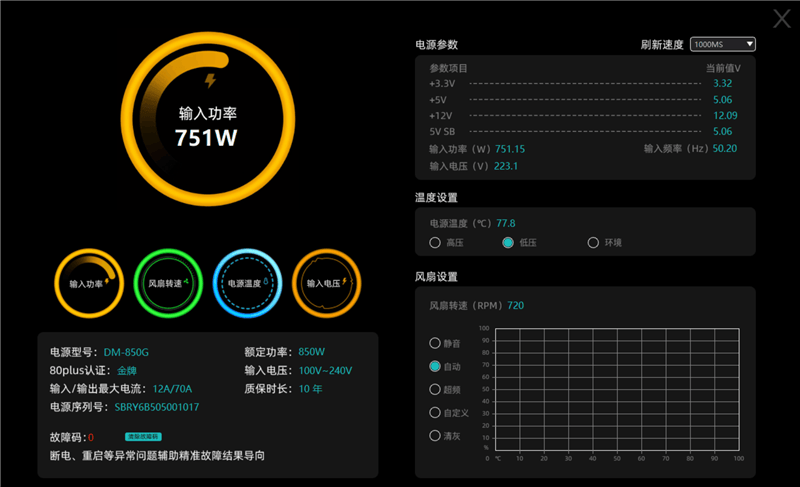The height and width of the screenshot is (487, 800).
Task: Choose the 超频 fan mode
Action: pyautogui.click(x=435, y=390)
